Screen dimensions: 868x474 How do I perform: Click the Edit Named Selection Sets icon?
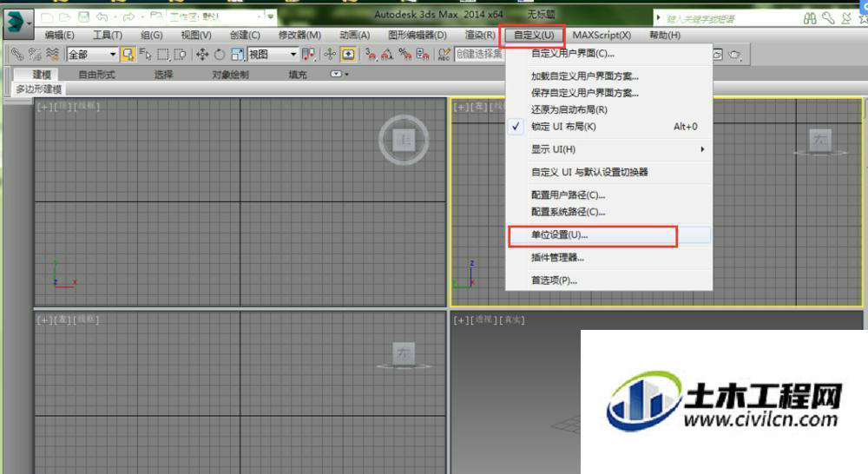coord(444,55)
